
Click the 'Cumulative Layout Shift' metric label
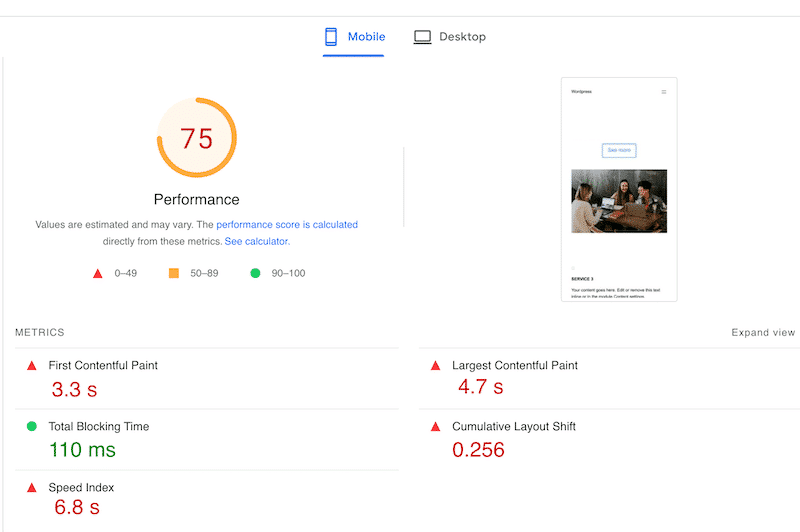coord(514,426)
